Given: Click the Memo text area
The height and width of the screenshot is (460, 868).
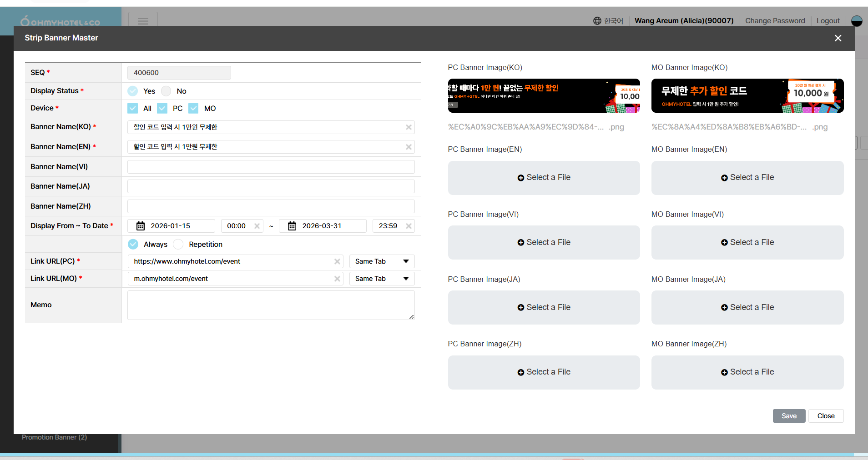Looking at the screenshot, I should pos(271,305).
